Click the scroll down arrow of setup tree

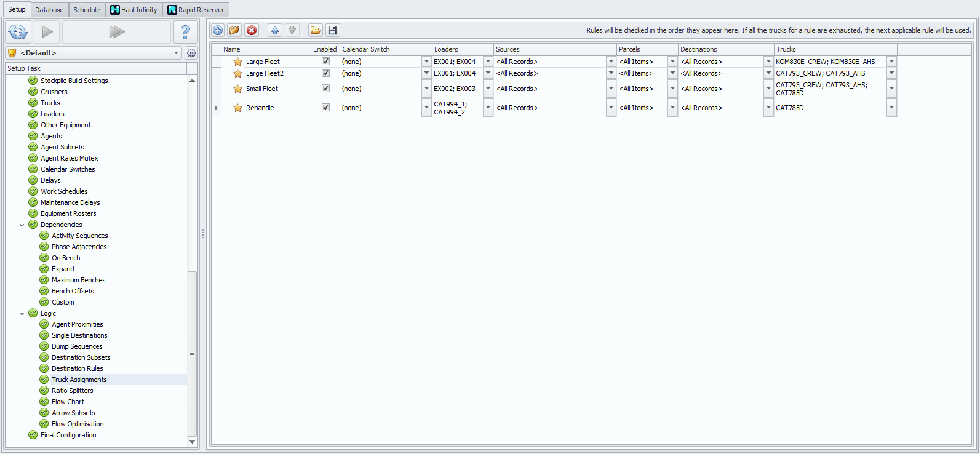[192, 442]
